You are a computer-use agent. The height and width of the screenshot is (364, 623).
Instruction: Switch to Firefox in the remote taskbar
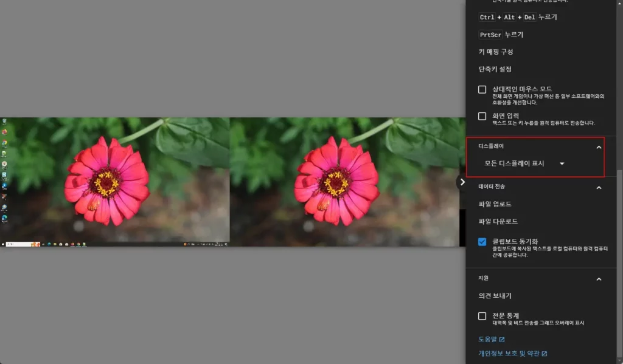73,244
